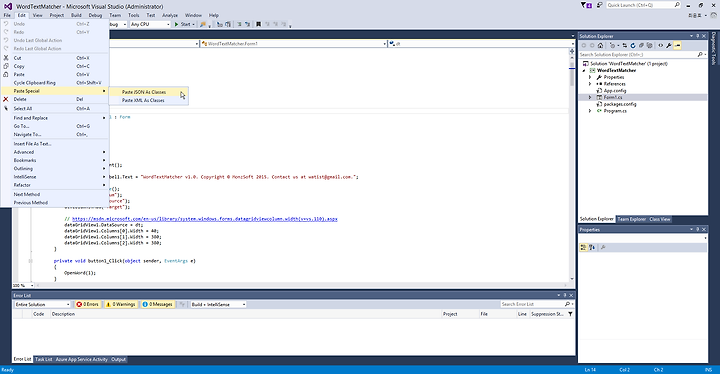Switch to the Task List tab
Screen dimensions: 720x374
point(44,359)
